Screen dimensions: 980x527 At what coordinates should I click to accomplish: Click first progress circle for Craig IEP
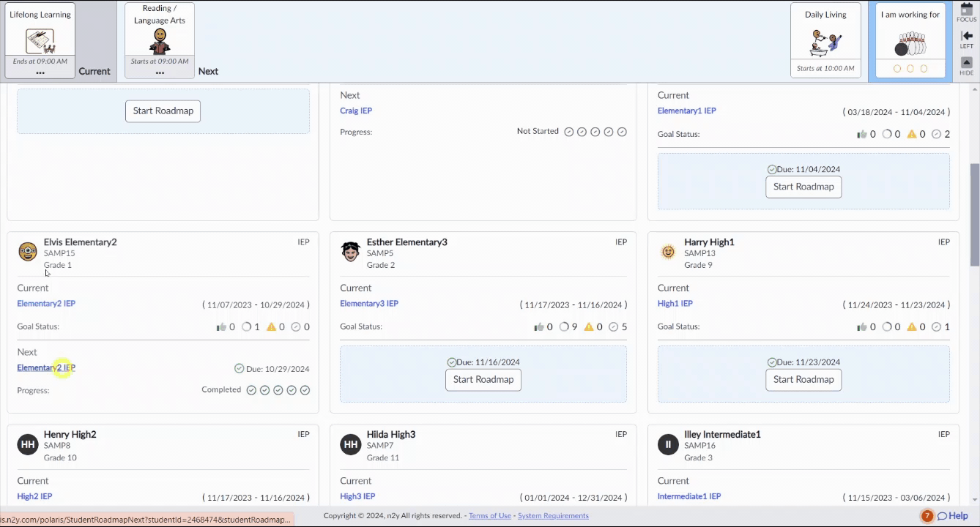[x=568, y=132]
